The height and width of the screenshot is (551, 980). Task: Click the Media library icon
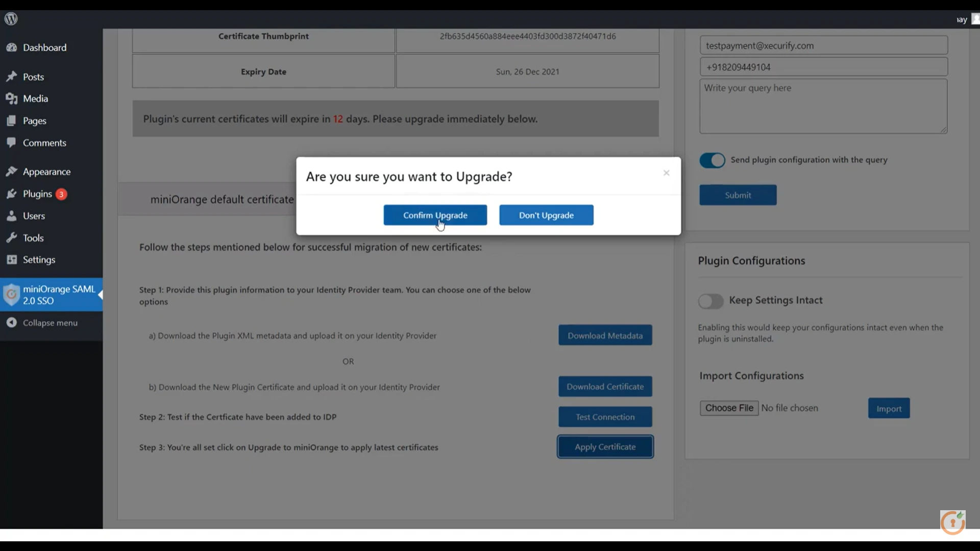click(x=11, y=98)
